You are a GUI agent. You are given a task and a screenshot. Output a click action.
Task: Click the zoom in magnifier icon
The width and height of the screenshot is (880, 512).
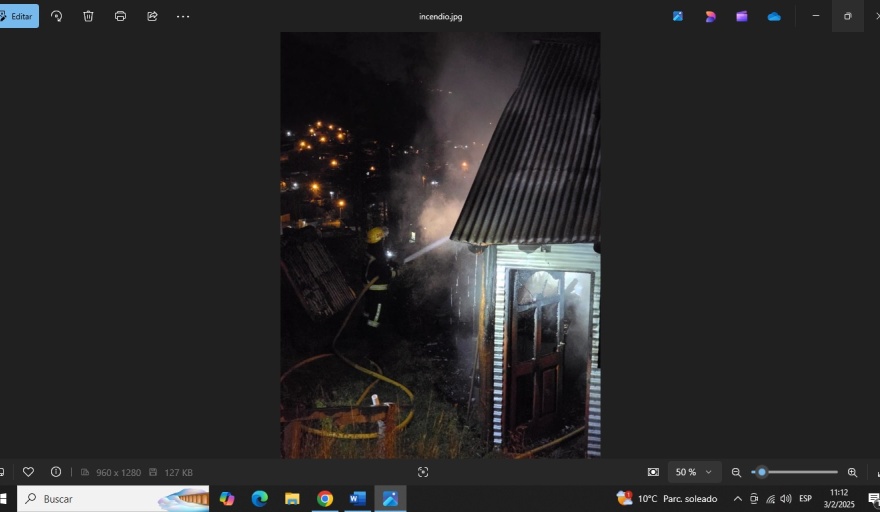click(x=852, y=472)
